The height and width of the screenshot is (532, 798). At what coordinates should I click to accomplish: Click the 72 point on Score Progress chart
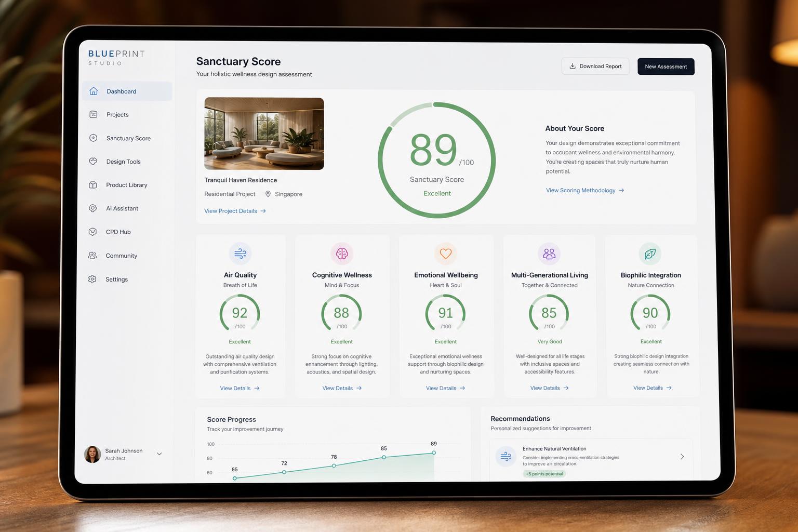[x=284, y=472]
